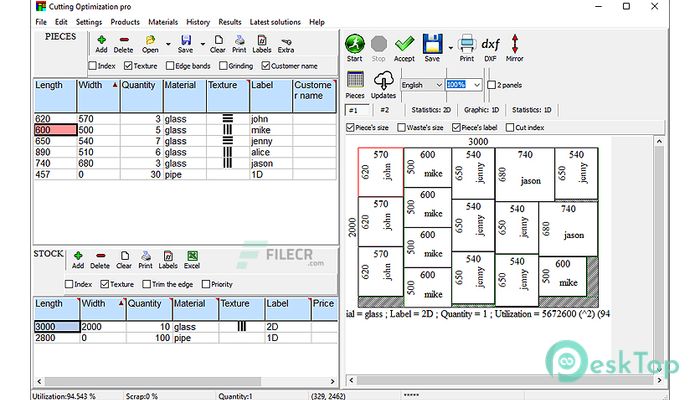700x400 pixels.
Task: Enable Trim the edge checkbox for stock
Action: [x=146, y=284]
